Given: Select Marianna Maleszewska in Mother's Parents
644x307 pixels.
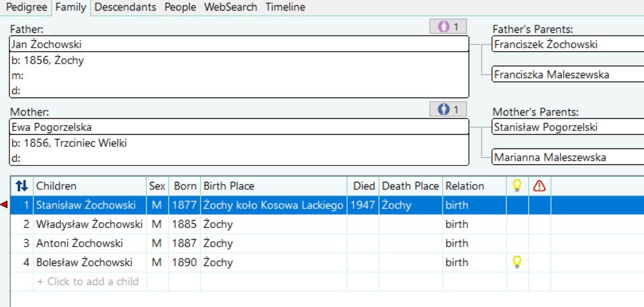Looking at the screenshot, I should [x=568, y=157].
